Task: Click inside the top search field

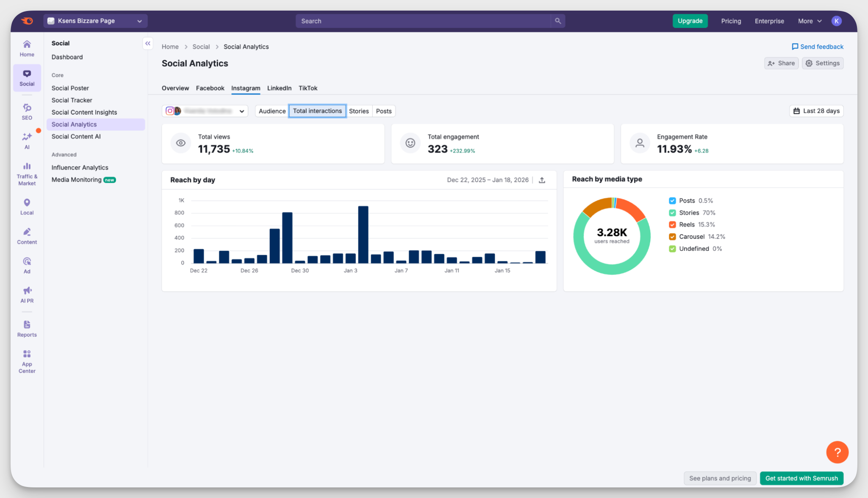Action: coord(424,20)
